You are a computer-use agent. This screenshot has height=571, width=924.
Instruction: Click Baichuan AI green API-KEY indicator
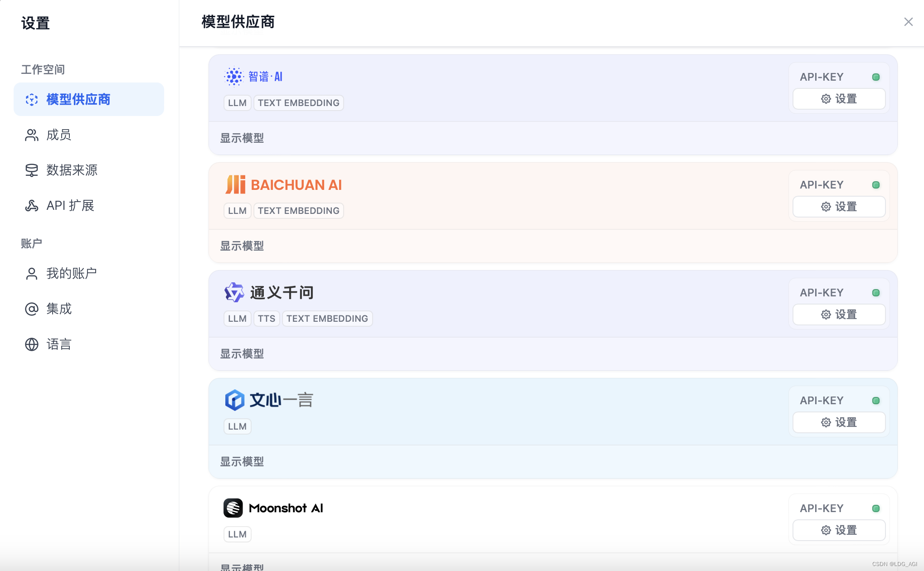coord(876,185)
